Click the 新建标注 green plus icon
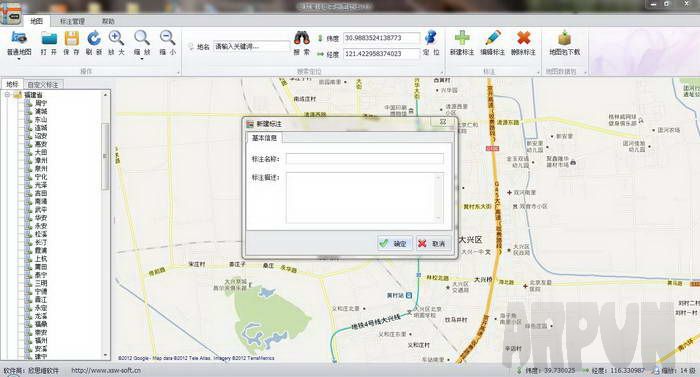700x377 pixels. [462, 38]
